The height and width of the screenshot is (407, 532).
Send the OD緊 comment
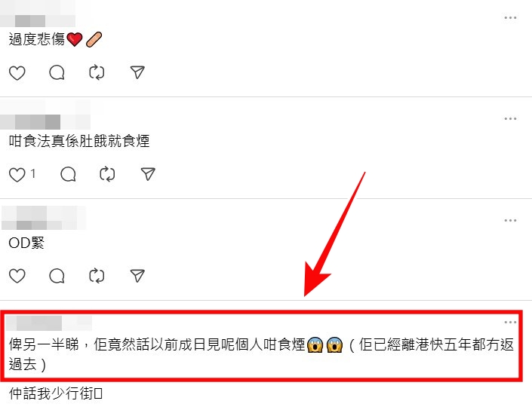tap(137, 276)
